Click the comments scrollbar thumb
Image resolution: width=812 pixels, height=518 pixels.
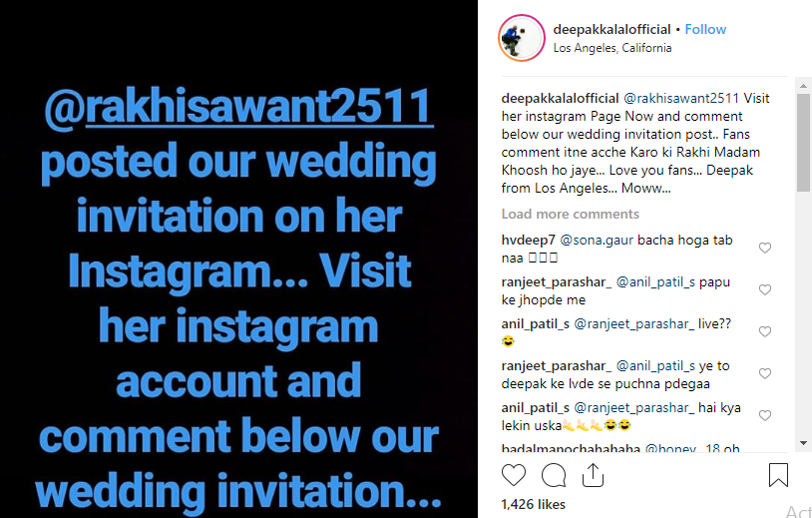pos(803,143)
